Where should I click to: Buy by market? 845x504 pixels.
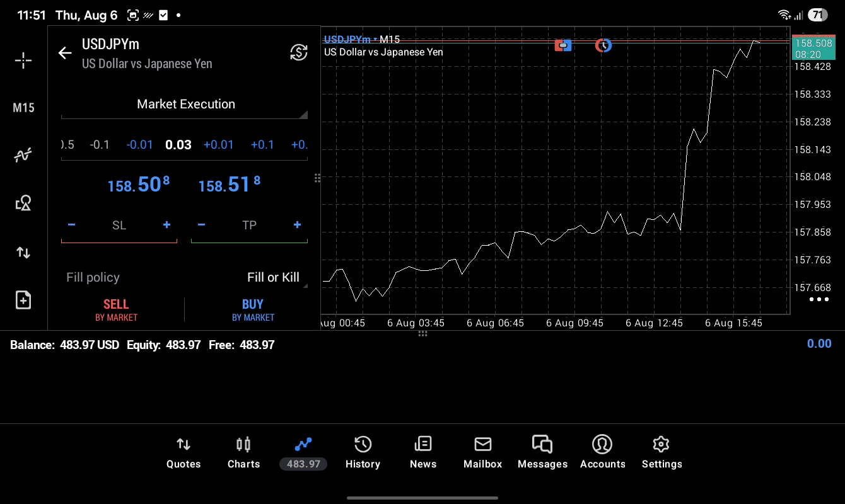coord(253,310)
